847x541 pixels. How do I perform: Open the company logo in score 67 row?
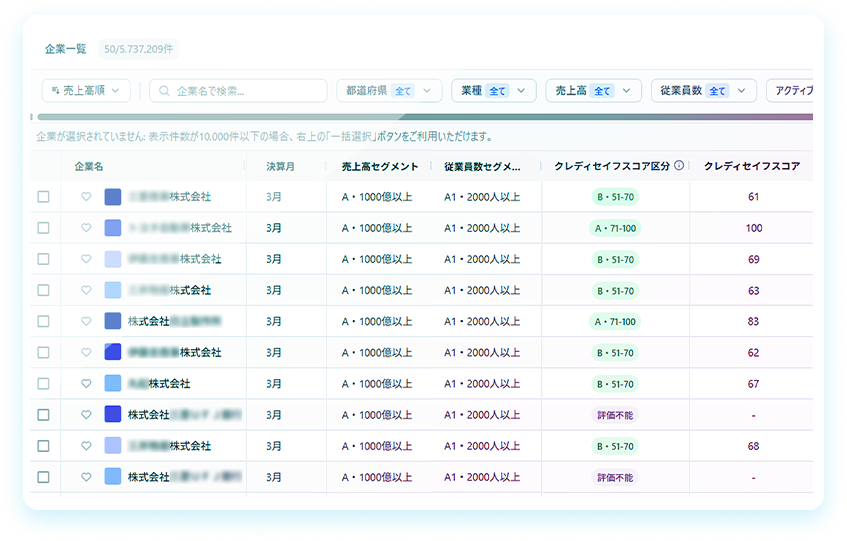coord(112,383)
